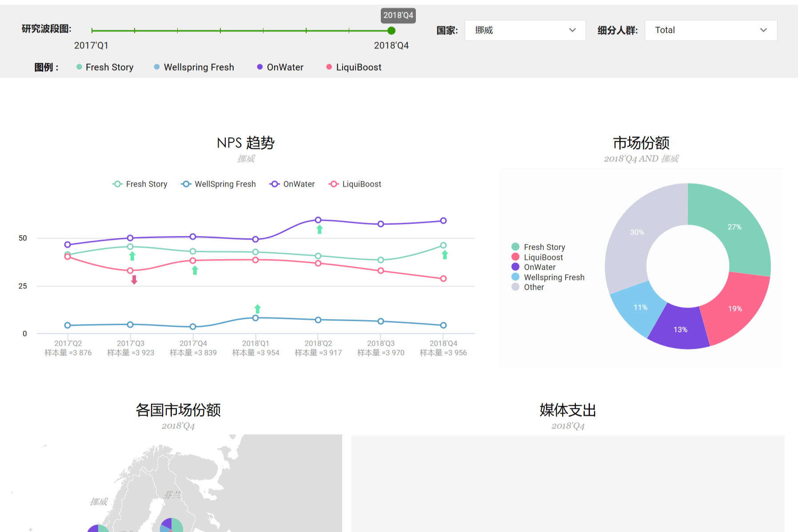Toggle OnWater series in NPS chart legend
This screenshot has width=798, height=532.
pyautogui.click(x=292, y=184)
